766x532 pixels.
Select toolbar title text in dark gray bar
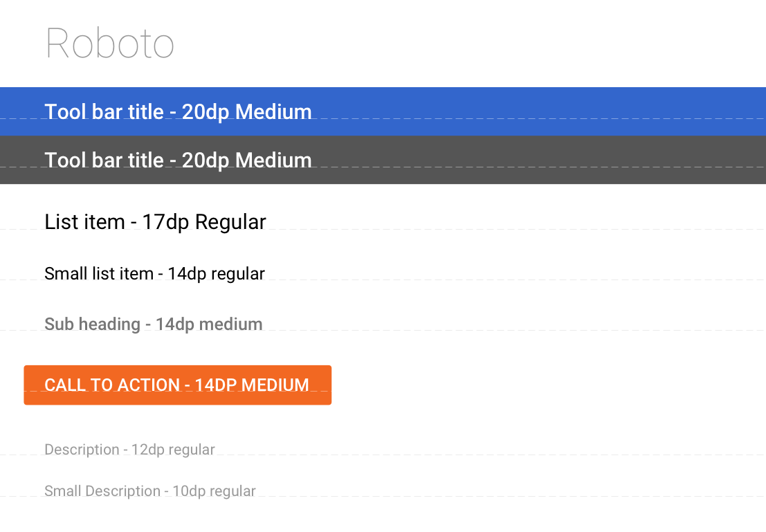(178, 160)
